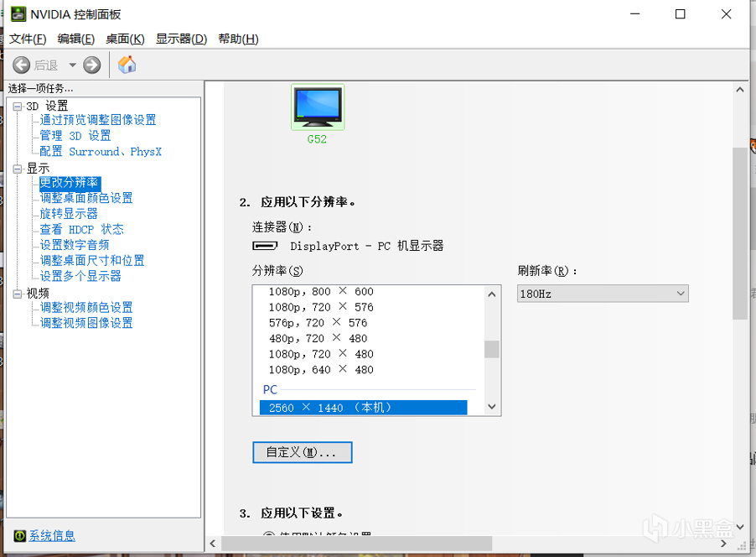The image size is (756, 557).
Task: Click the Back arrow icon in toolbar
Action: [21, 65]
